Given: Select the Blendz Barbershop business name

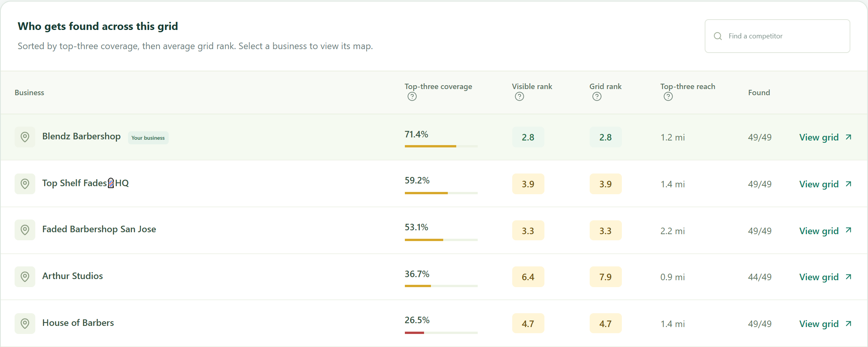Looking at the screenshot, I should coord(81,136).
